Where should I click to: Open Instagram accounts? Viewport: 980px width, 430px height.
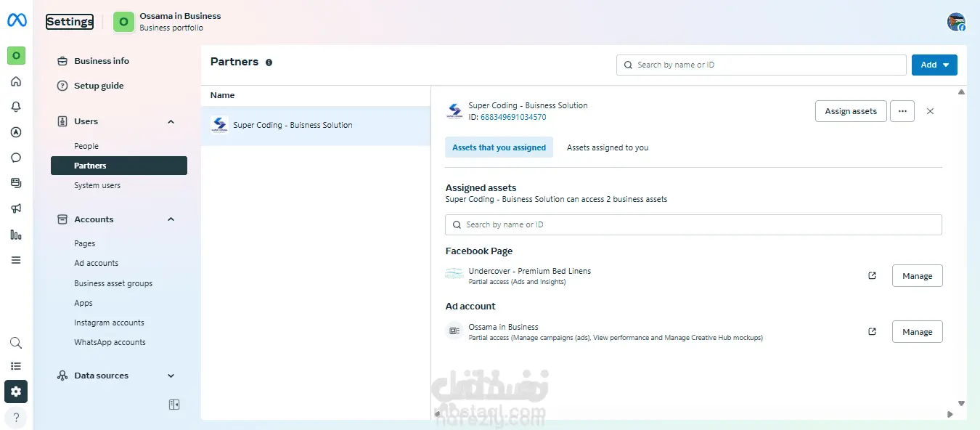(109, 322)
